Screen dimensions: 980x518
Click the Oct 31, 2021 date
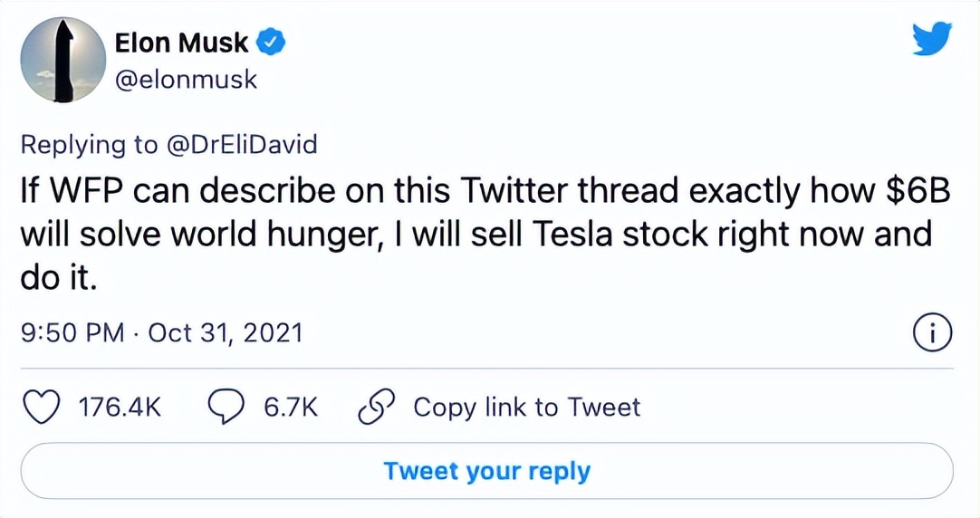(x=225, y=333)
